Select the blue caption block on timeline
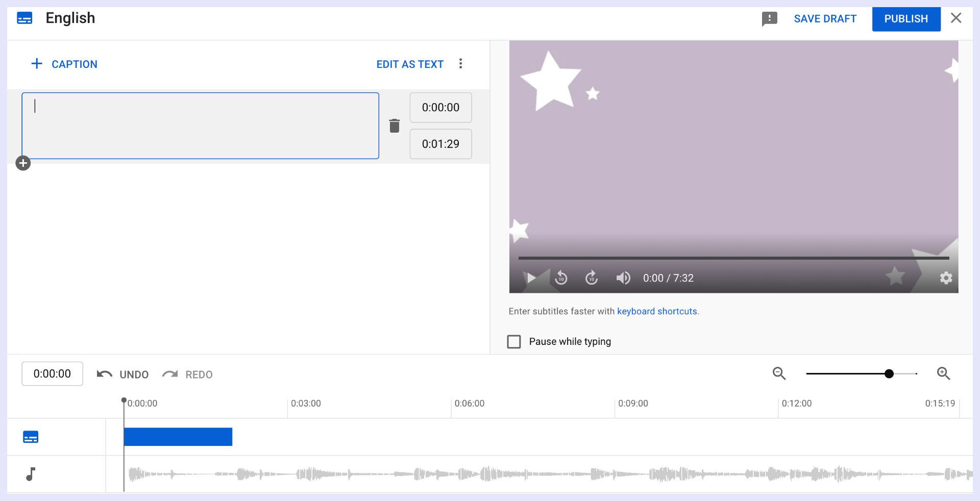Viewport: 980px width, 501px height. coord(178,437)
